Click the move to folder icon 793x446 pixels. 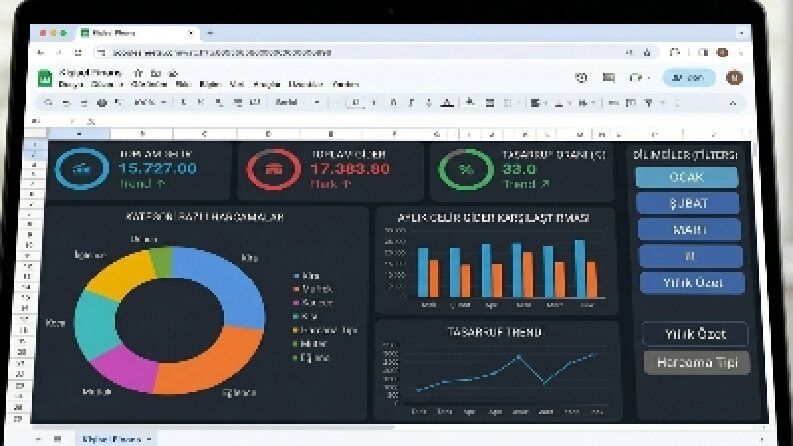[156, 73]
